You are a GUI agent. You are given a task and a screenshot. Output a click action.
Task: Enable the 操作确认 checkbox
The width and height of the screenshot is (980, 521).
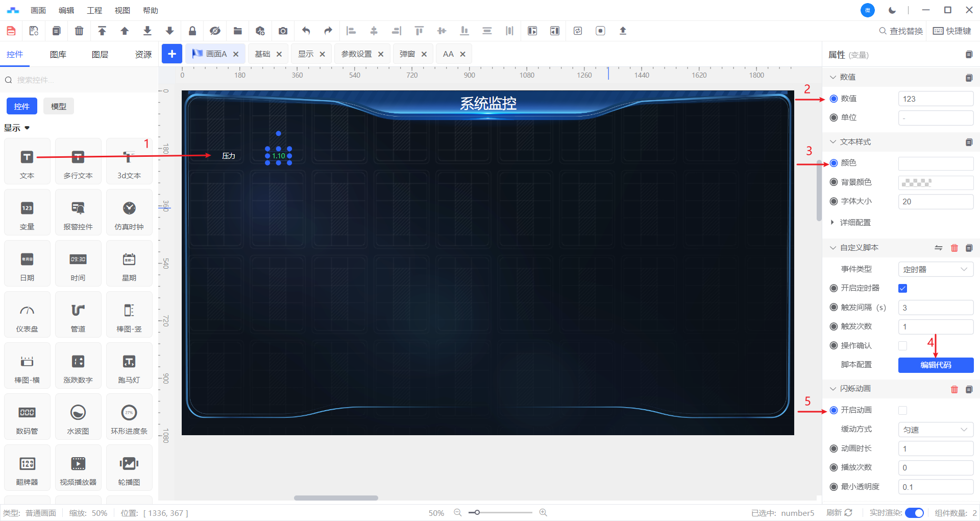coord(902,346)
